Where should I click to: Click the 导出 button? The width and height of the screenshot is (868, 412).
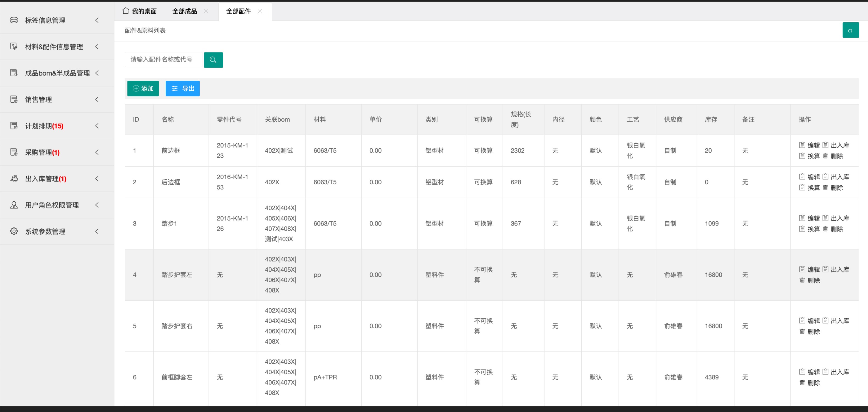183,88
